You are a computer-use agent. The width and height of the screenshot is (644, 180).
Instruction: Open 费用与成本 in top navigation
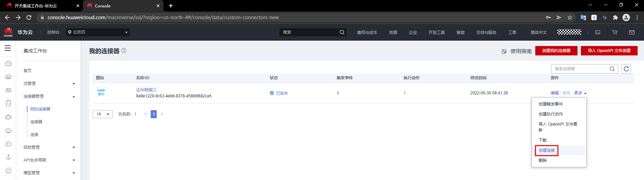[367, 33]
